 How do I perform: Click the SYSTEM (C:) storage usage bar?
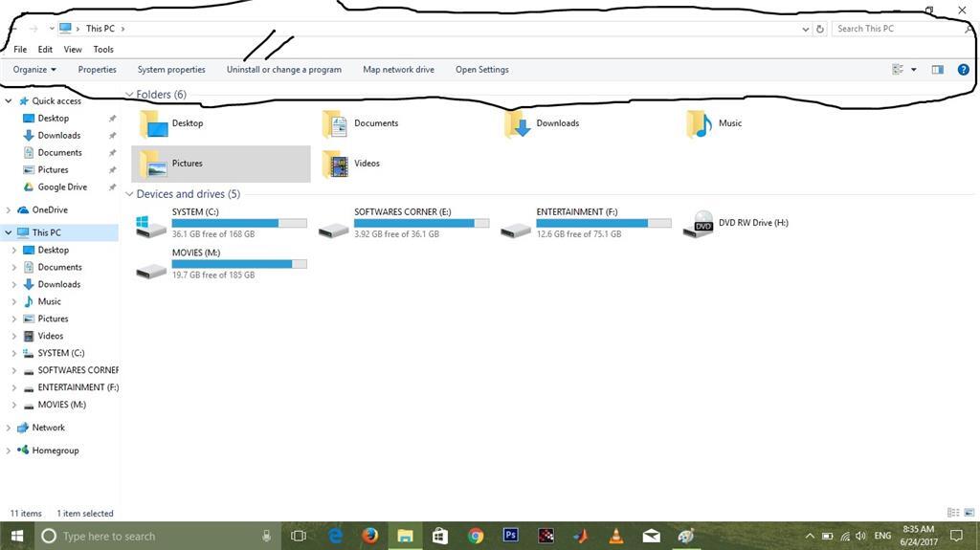tap(239, 223)
